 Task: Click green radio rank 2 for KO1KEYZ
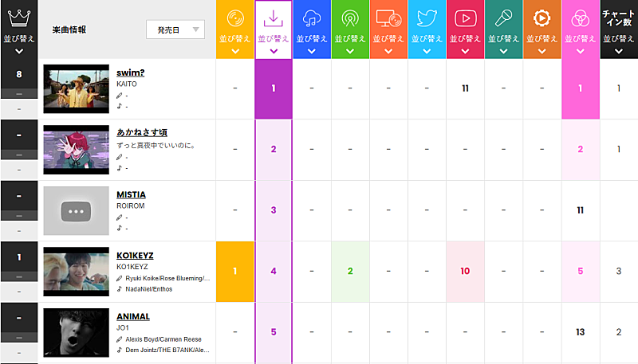tap(350, 272)
